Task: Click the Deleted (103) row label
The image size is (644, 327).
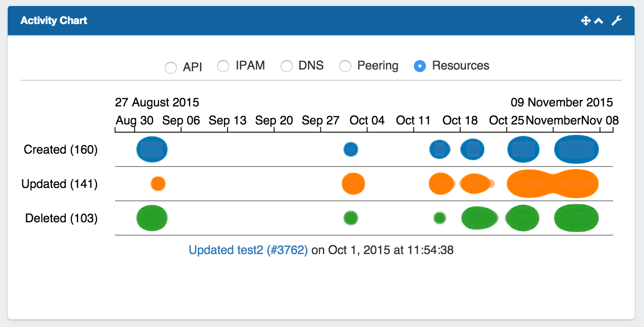Action: tap(61, 218)
